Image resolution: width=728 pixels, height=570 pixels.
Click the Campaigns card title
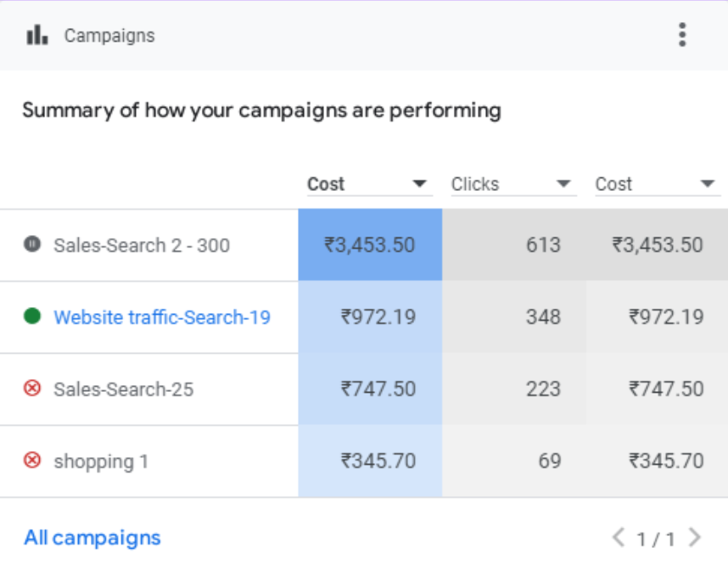pos(109,36)
